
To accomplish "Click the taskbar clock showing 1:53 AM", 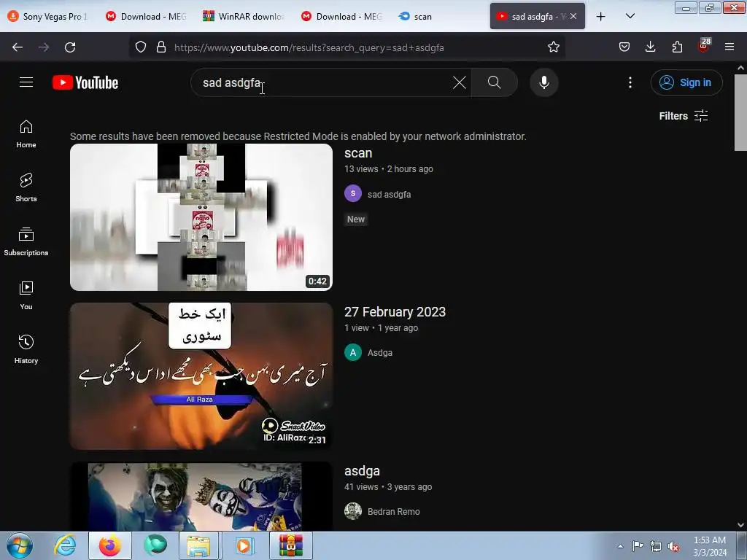I will tap(710, 546).
